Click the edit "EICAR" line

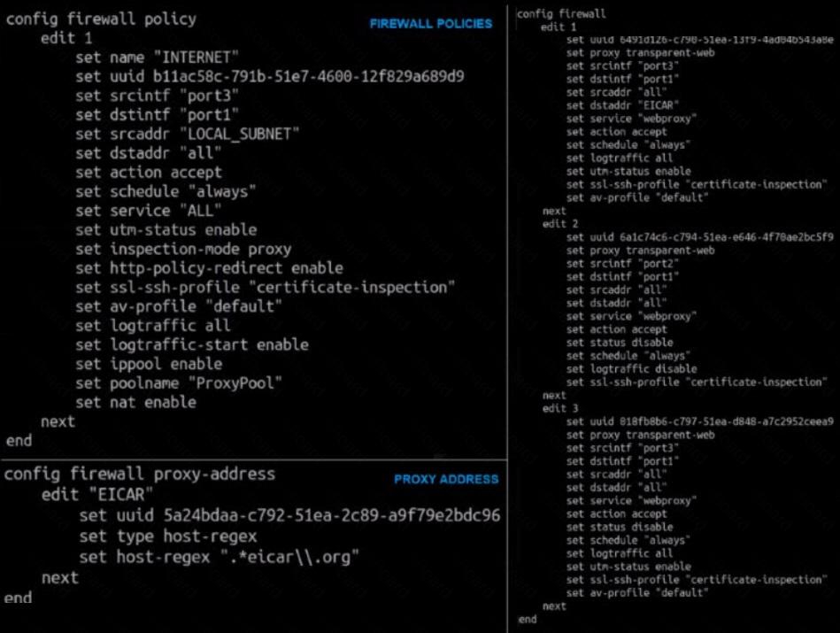coord(97,495)
